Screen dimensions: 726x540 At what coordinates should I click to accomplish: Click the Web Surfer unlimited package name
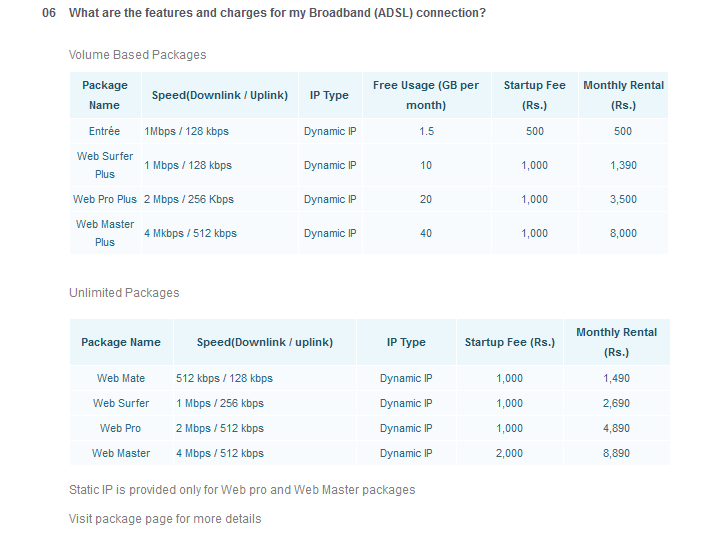pos(121,403)
